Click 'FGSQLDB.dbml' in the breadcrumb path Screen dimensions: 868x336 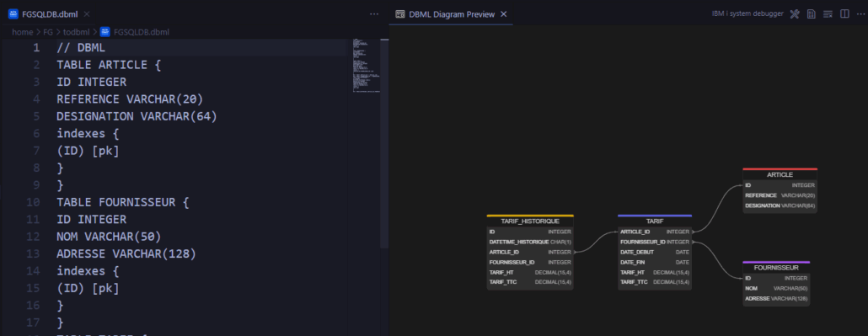pyautogui.click(x=141, y=32)
